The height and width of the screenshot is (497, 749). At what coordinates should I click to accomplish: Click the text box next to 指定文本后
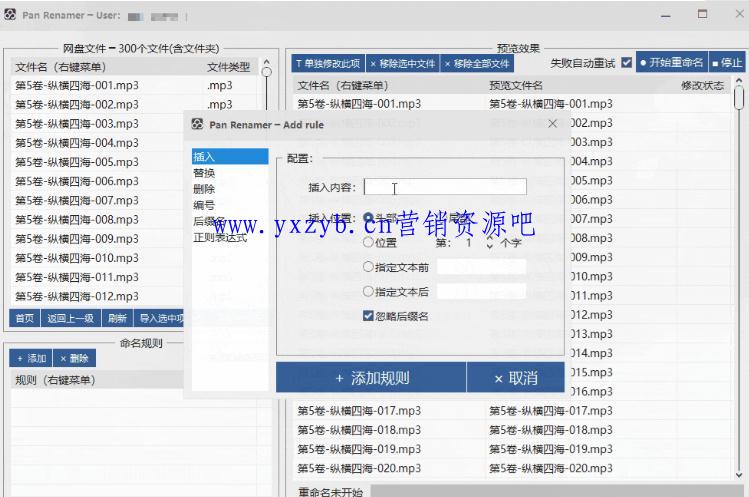click(x=482, y=291)
